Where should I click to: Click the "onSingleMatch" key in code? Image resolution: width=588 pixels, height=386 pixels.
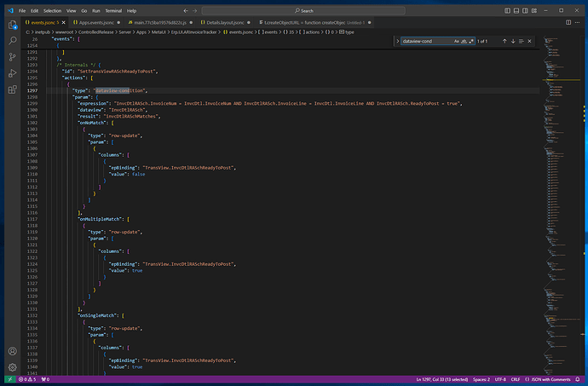pyautogui.click(x=98, y=315)
